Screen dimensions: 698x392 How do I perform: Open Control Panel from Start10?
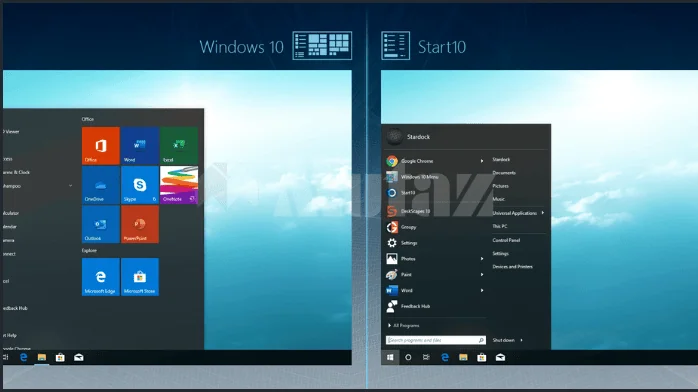506,240
